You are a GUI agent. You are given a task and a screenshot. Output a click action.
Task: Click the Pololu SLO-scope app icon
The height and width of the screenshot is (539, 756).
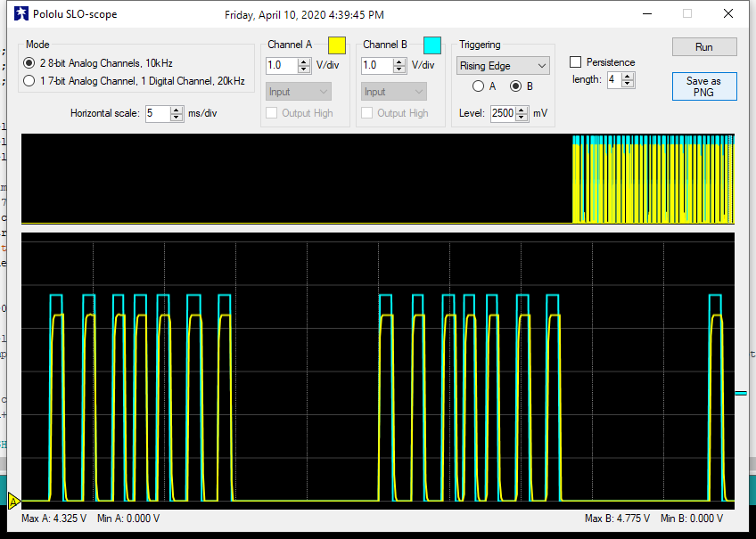[x=21, y=14]
